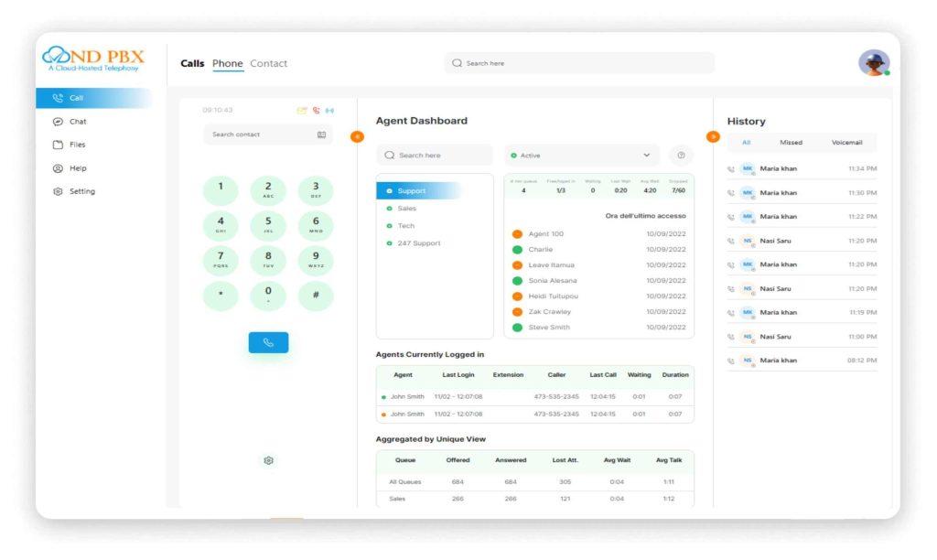Show Missed calls in History
Image resolution: width=937 pixels, height=560 pixels.
tap(791, 143)
